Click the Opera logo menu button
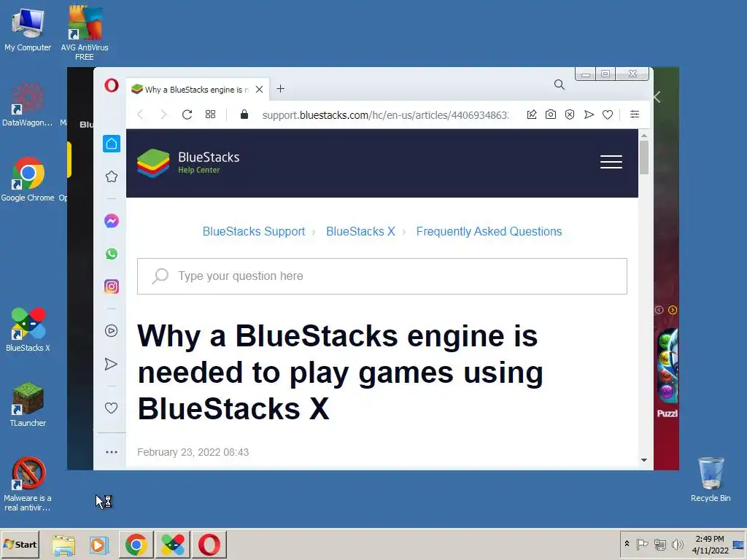 tap(112, 85)
